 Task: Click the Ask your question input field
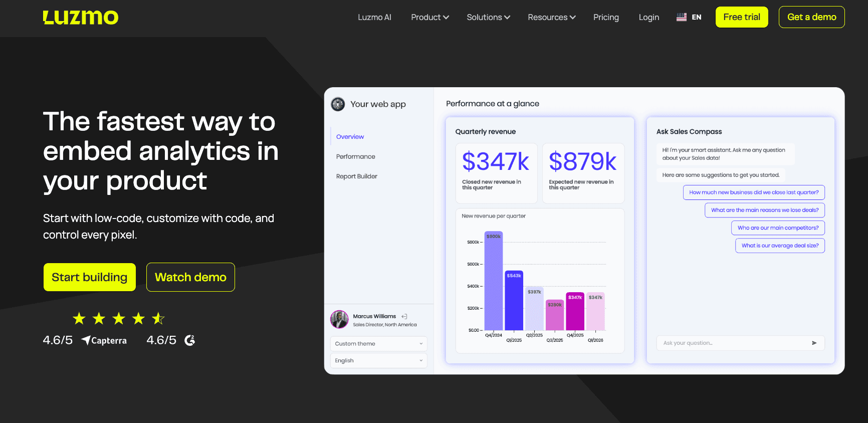741,343
